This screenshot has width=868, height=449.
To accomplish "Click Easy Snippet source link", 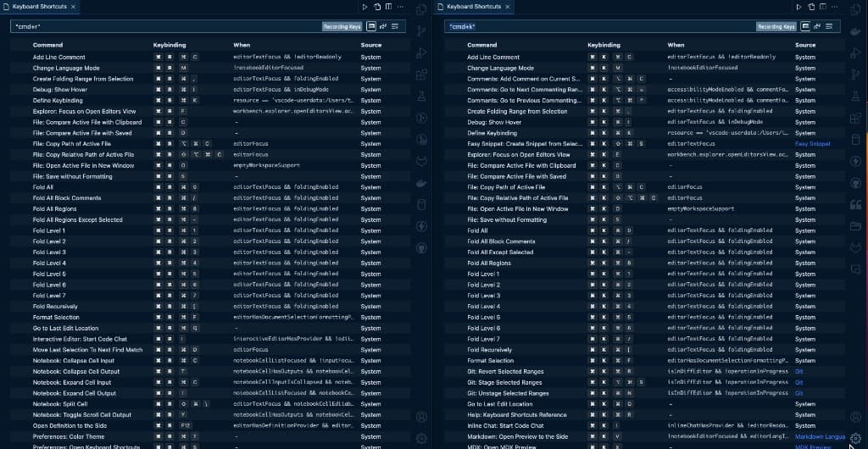I will point(812,144).
